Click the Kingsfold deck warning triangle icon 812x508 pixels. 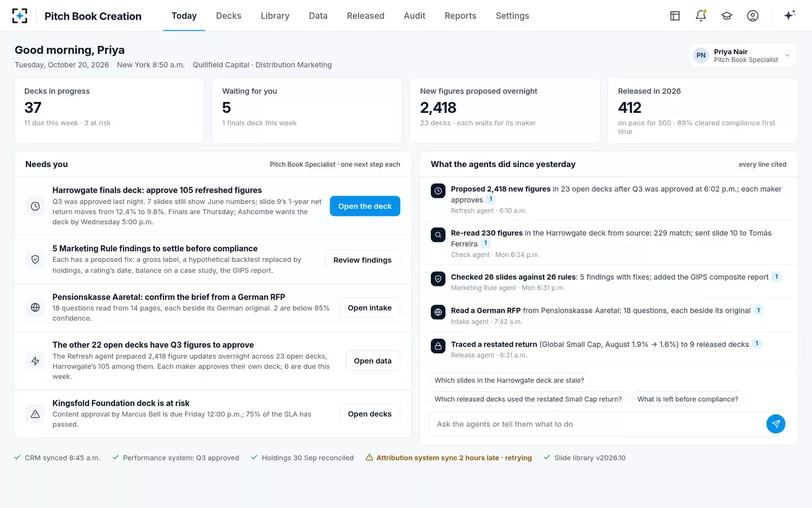(x=35, y=414)
